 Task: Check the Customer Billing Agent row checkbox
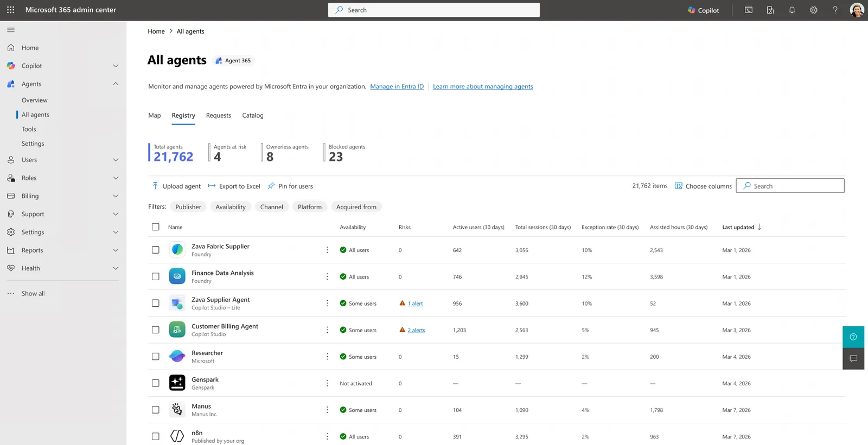(x=156, y=330)
